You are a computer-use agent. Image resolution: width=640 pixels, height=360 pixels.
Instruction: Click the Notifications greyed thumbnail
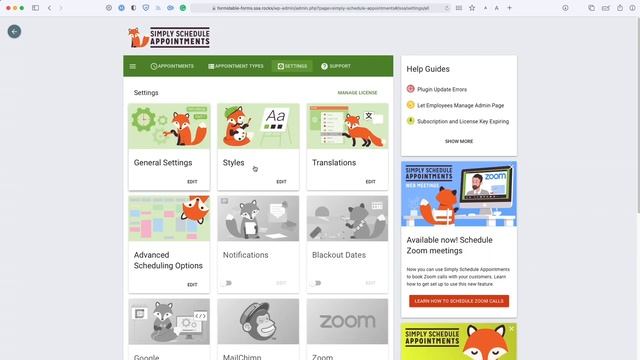[x=258, y=218]
